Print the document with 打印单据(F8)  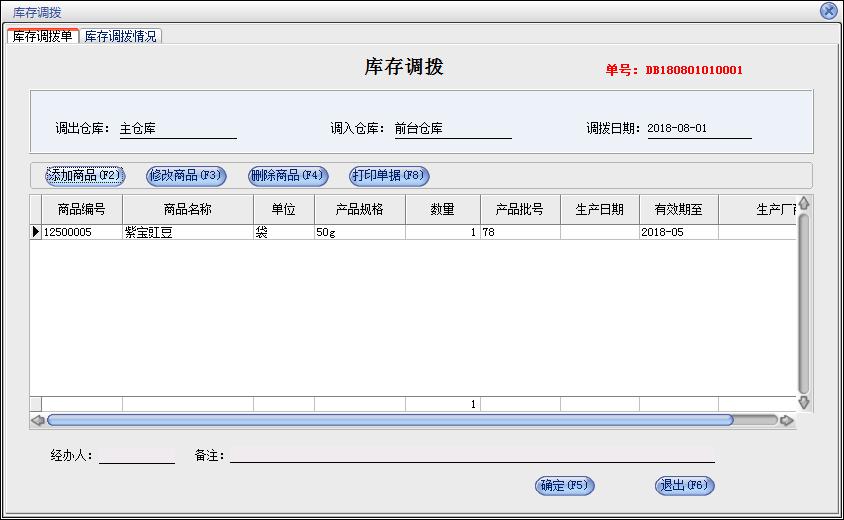389,176
